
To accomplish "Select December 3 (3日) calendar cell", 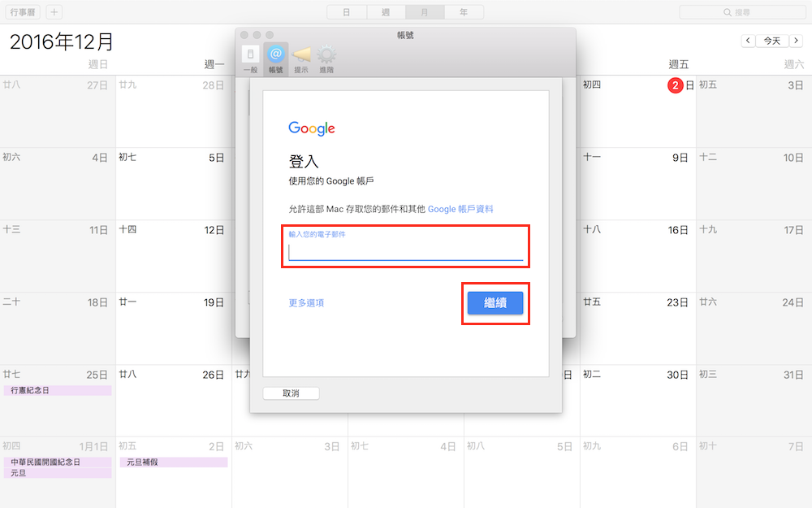I will click(754, 111).
